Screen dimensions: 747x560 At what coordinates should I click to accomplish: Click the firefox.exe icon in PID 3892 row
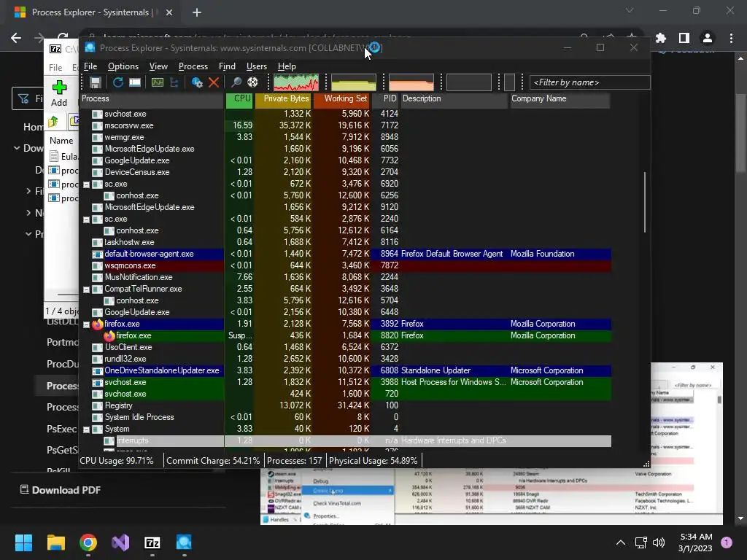click(98, 324)
